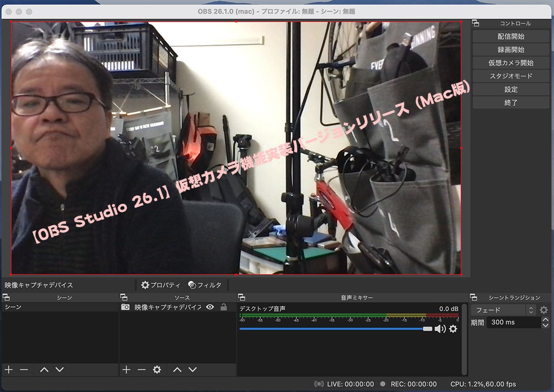The image size is (554, 392).
Task: Click 録画開始 to start recording
Action: (510, 49)
